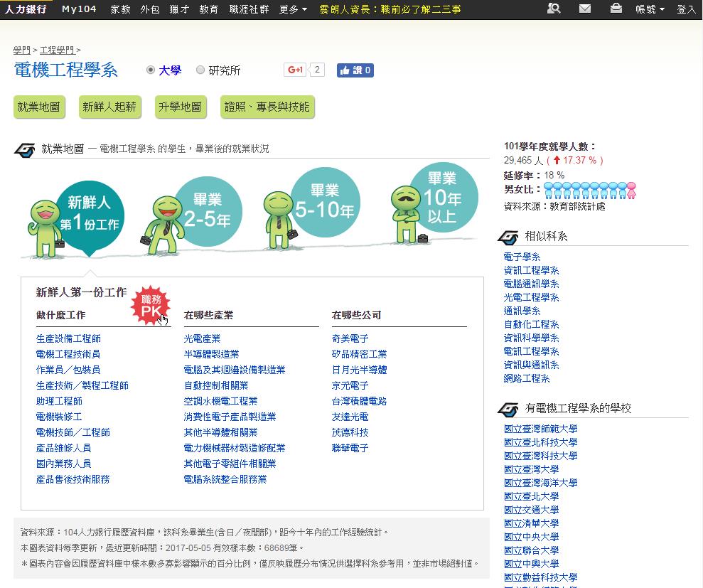Viewport: 703px width, 588px height.
Task: Click the 讚 0 Facebook like button
Action: 355,70
